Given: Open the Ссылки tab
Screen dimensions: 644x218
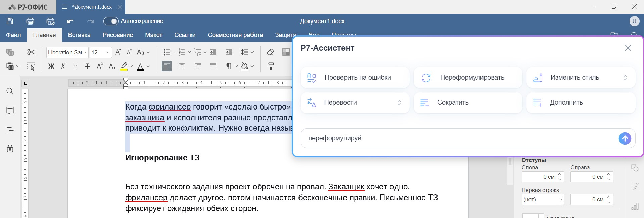Looking at the screenshot, I should click(x=185, y=35).
